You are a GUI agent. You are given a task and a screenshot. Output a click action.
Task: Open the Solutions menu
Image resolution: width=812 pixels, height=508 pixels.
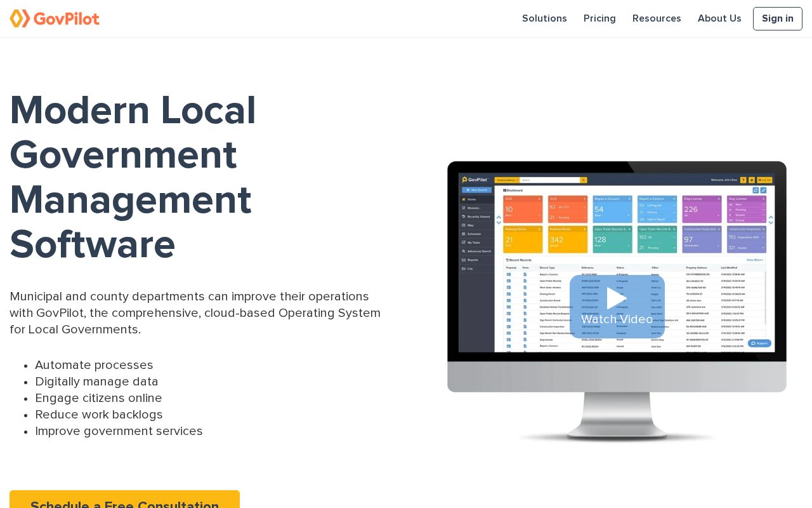(x=544, y=18)
